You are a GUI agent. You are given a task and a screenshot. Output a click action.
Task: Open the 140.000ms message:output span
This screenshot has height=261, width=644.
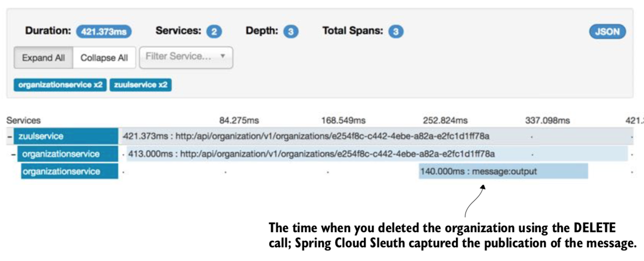[x=503, y=171]
